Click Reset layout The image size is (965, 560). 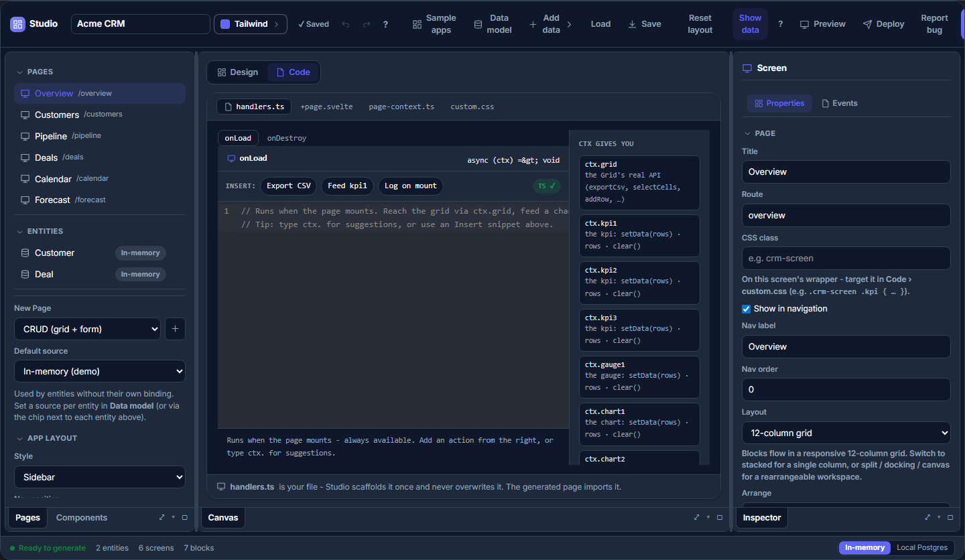tap(700, 24)
